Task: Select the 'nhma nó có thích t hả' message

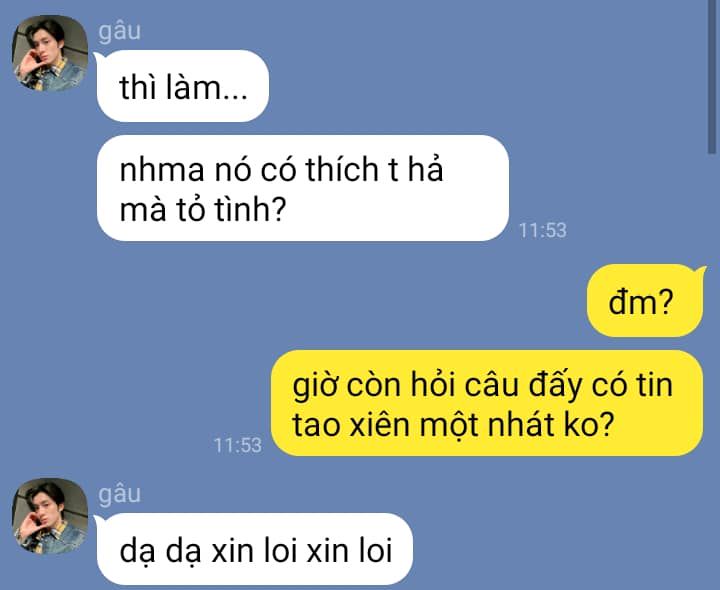Action: tap(303, 188)
